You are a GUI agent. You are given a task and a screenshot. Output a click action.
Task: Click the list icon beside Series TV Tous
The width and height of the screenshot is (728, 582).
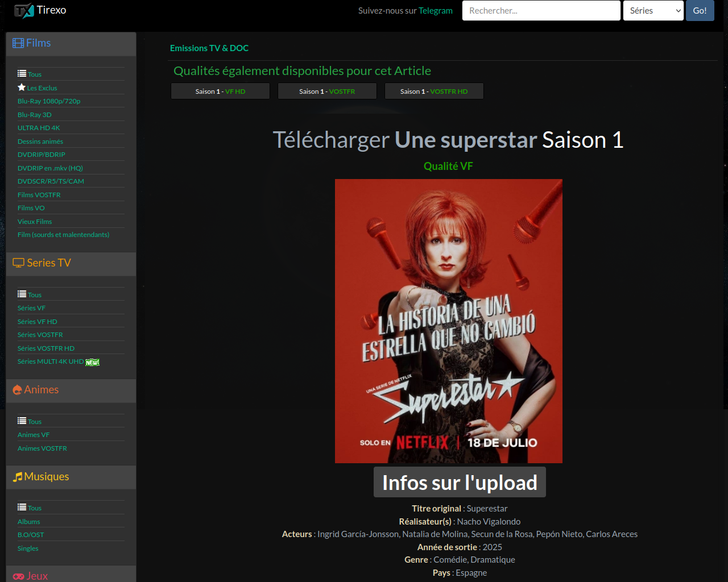[x=22, y=294]
